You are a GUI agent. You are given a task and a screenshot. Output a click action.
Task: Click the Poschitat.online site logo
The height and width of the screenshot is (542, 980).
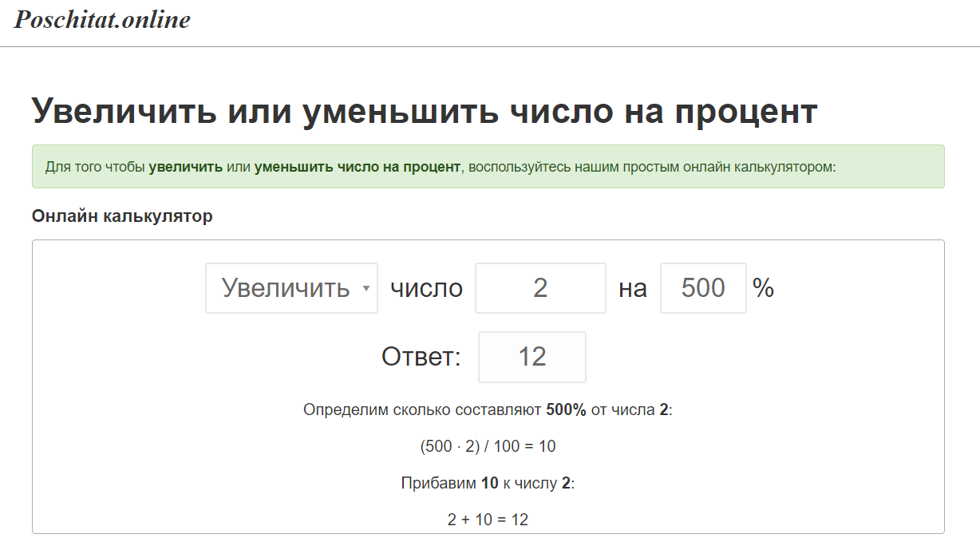102,20
